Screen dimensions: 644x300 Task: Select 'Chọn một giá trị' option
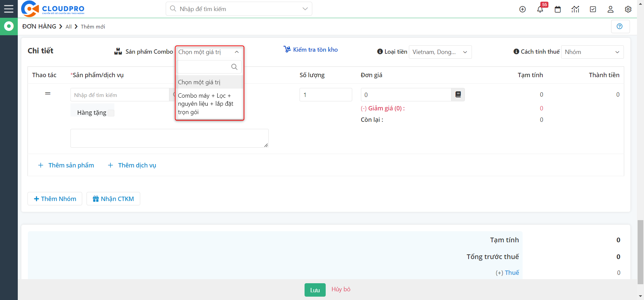[209, 82]
